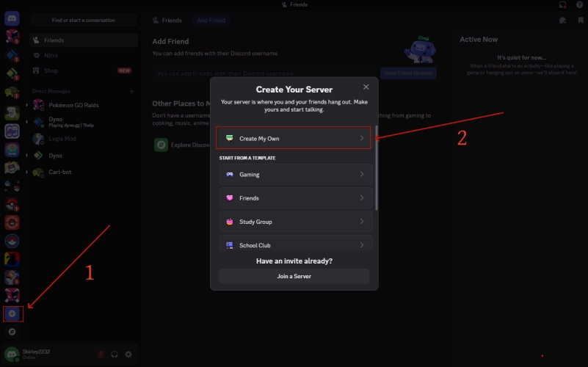
Task: Click the Active Now heading
Action: click(479, 40)
